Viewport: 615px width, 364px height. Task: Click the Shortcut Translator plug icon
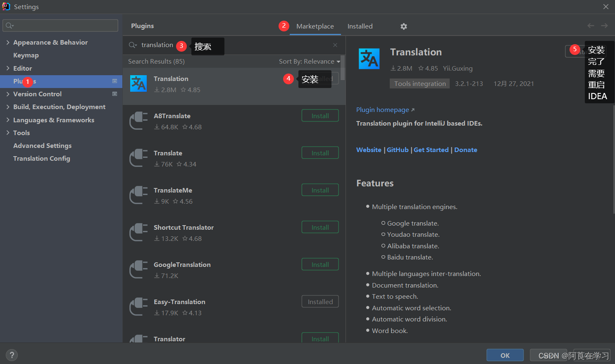pos(138,232)
